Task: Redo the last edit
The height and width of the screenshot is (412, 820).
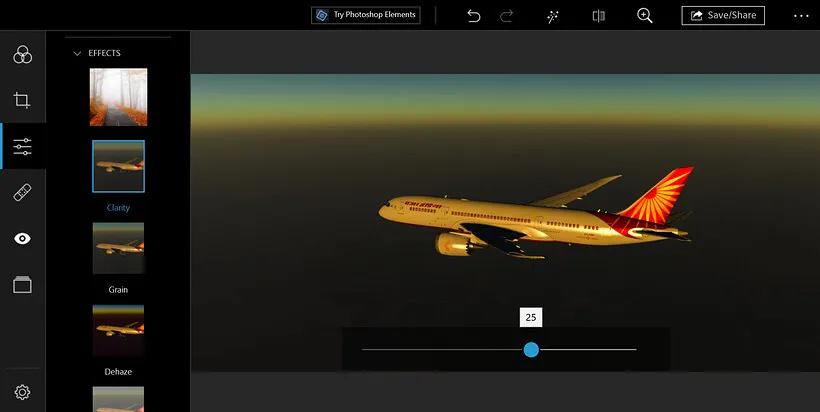Action: pyautogui.click(x=507, y=15)
